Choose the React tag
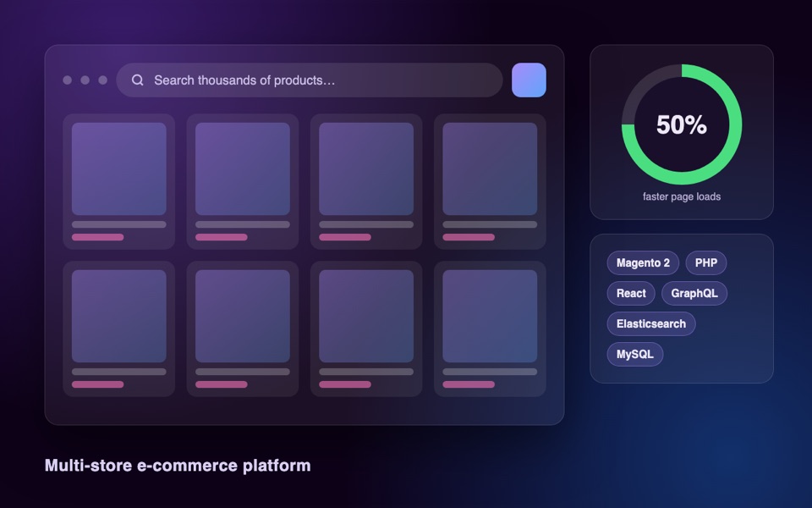The height and width of the screenshot is (508, 812). click(x=631, y=294)
